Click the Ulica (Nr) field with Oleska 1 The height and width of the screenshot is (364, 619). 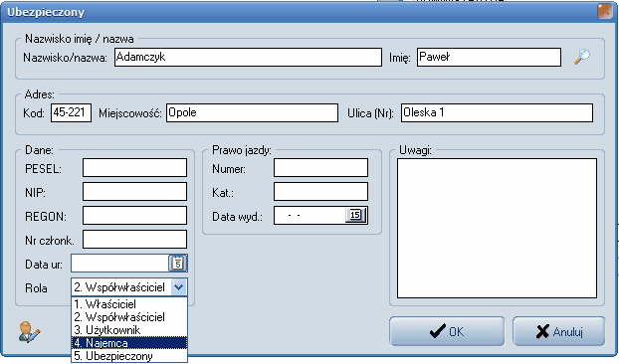click(x=497, y=112)
